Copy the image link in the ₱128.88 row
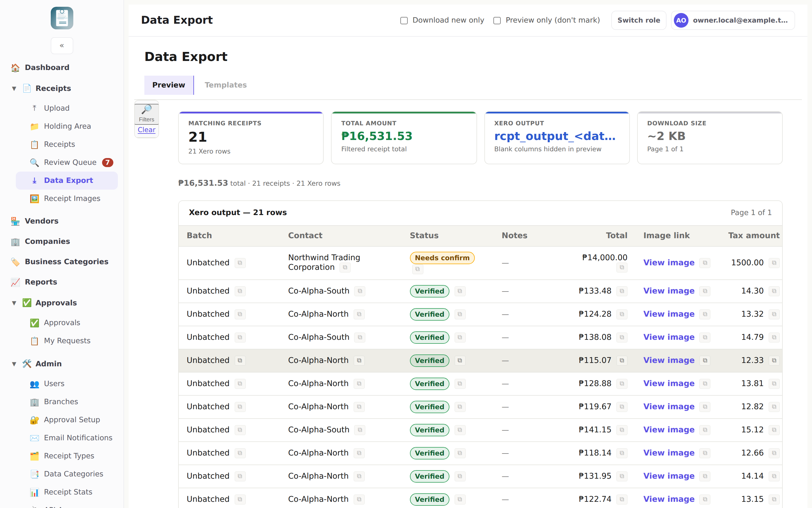The width and height of the screenshot is (812, 508). click(x=705, y=384)
